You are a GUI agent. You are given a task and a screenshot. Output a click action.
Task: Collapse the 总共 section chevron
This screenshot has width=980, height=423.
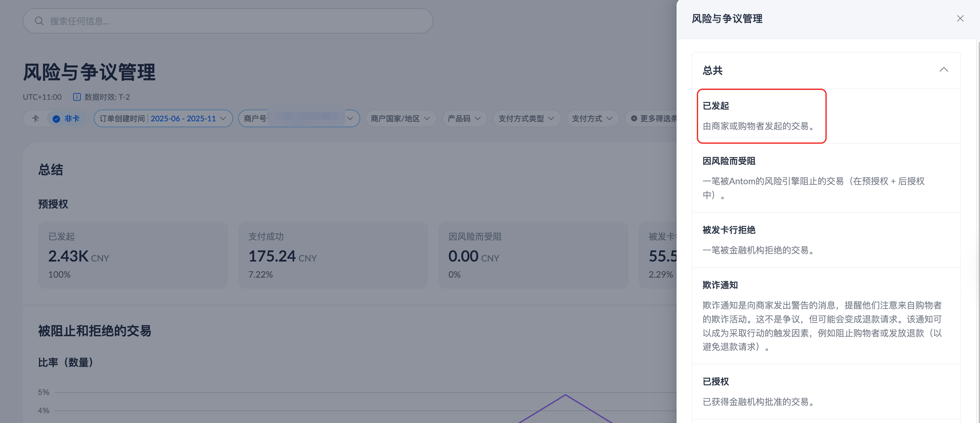[x=944, y=70]
